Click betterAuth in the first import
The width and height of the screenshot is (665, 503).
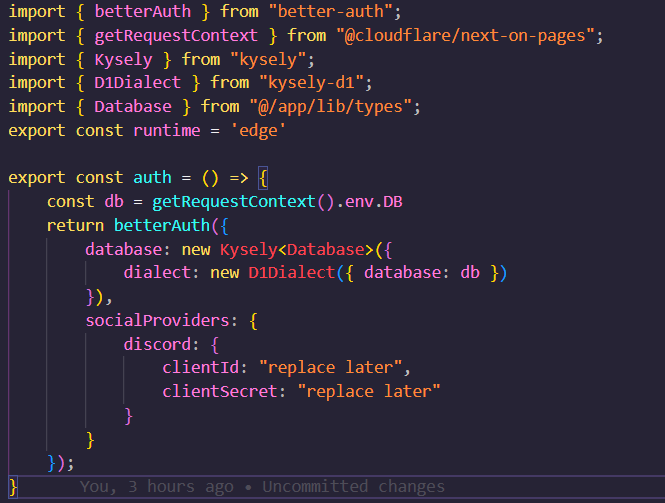(x=142, y=11)
